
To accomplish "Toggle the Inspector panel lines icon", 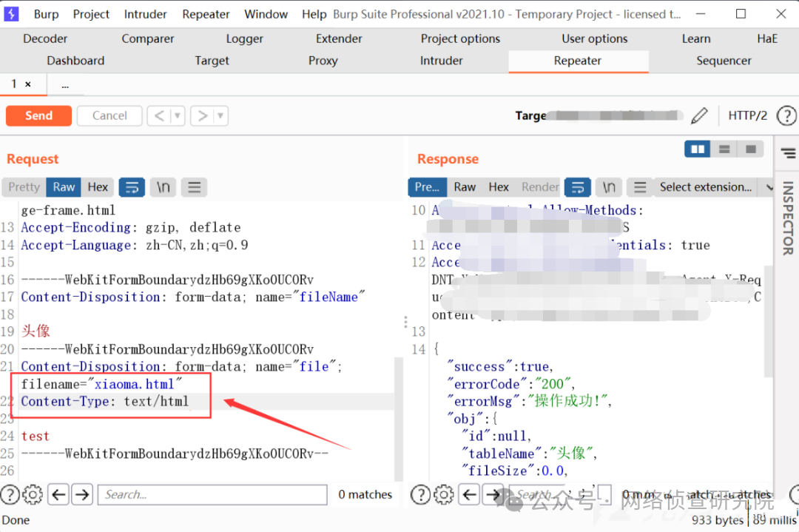I will (789, 152).
